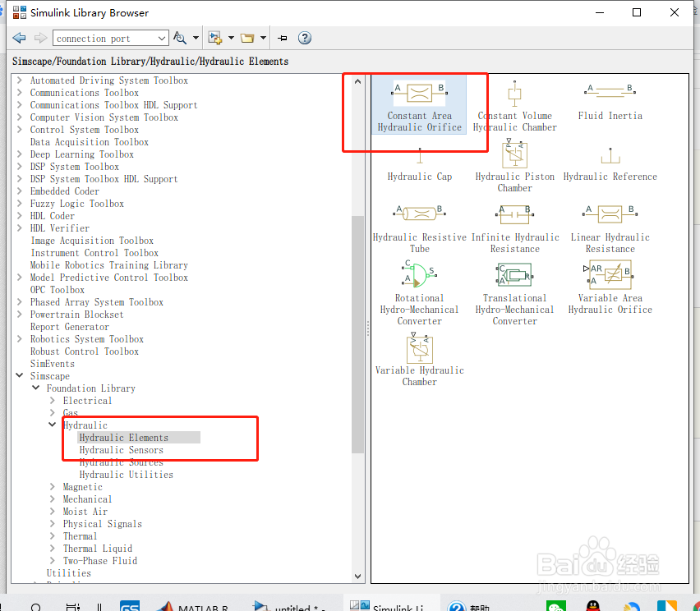Select the Variable Hydraulic Chamber block
Viewport: 700px width, 611px height.
pos(419,360)
